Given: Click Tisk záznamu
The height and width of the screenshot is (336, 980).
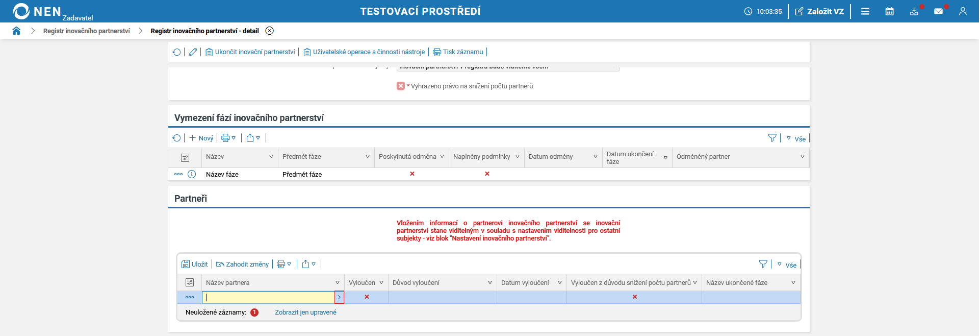Looking at the screenshot, I should 458,52.
